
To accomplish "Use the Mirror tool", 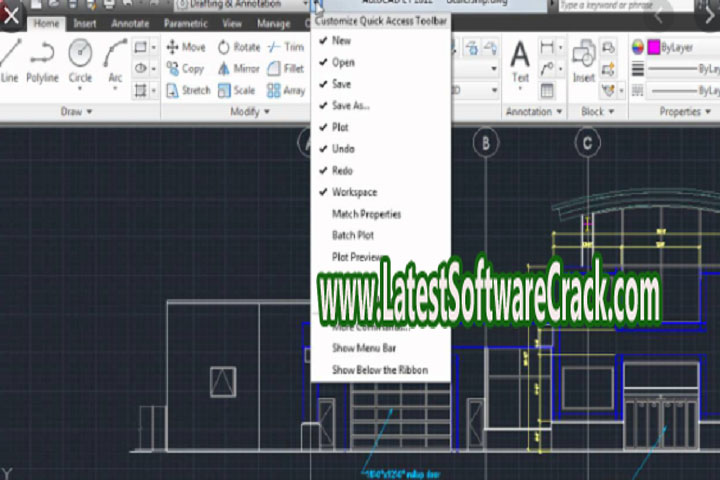I will (x=238, y=69).
